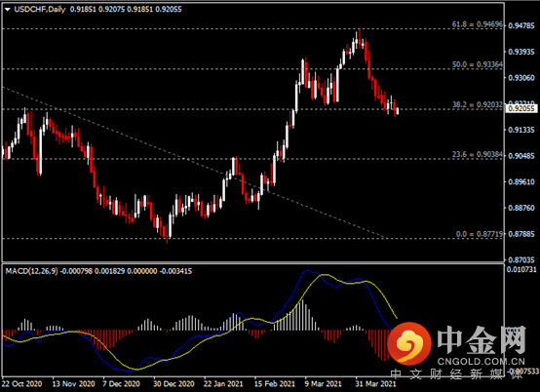The height and width of the screenshot is (392, 540).
Task: Select the 0.93935 price axis value
Action: (521, 52)
